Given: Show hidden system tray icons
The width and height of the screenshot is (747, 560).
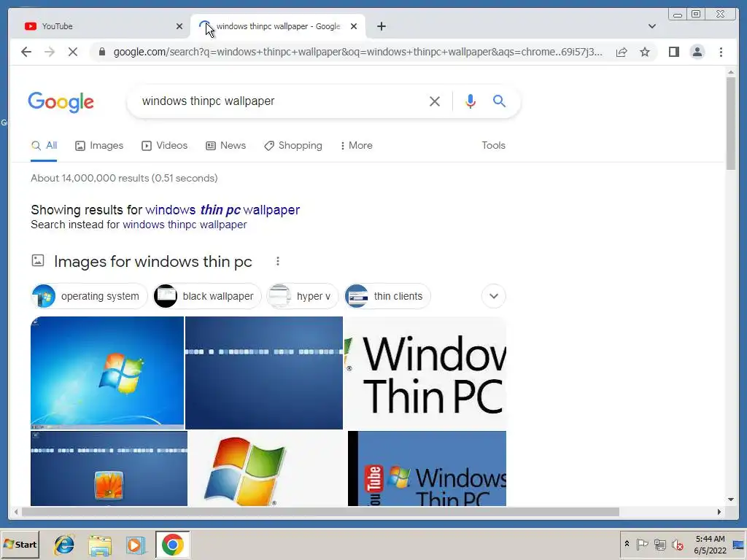Looking at the screenshot, I should pyautogui.click(x=627, y=544).
